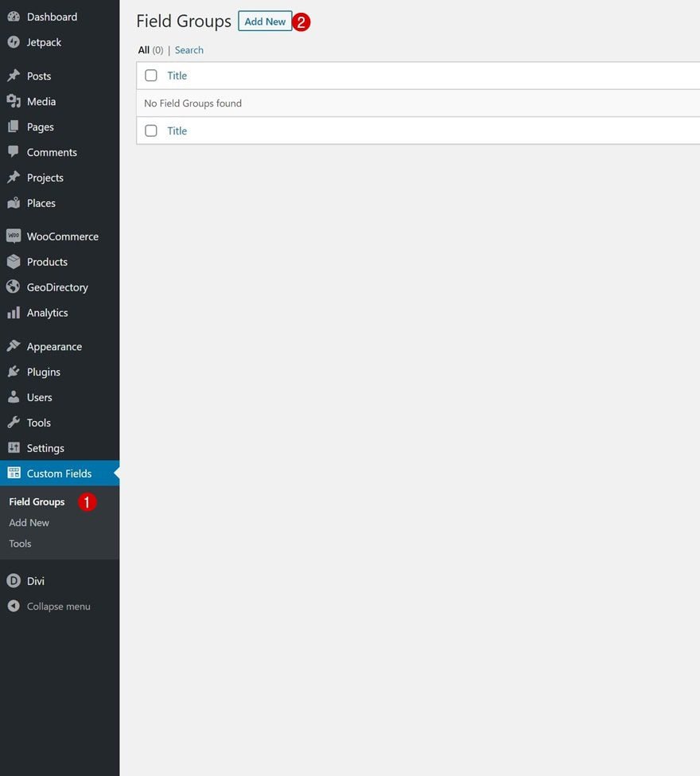Open Jetpack via its lightning icon
This screenshot has width=700, height=776.
(x=14, y=42)
